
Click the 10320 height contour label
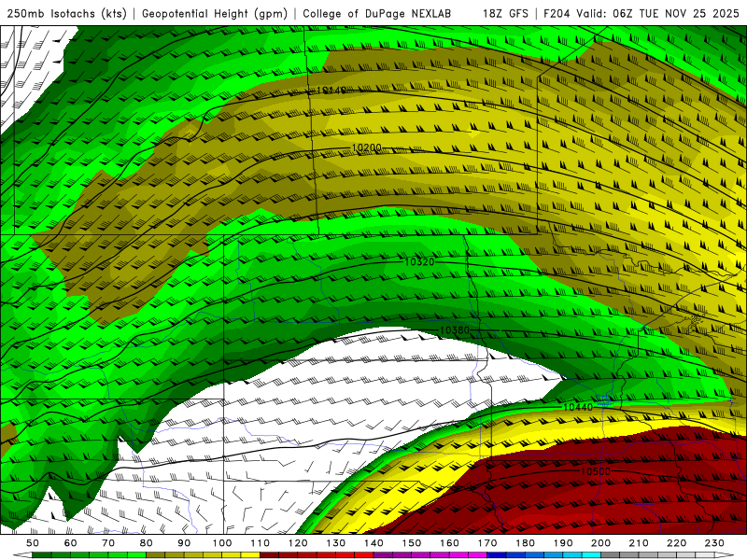419,262
